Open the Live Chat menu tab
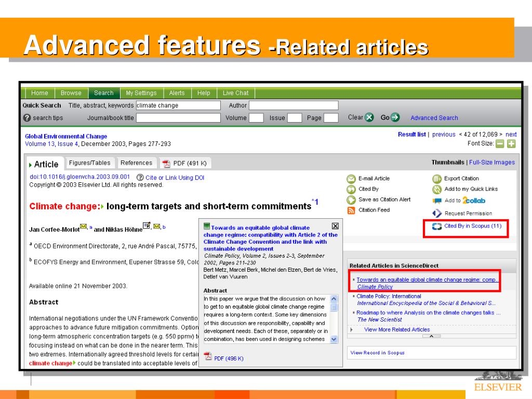Screen dimensions: 532x399 [235, 93]
